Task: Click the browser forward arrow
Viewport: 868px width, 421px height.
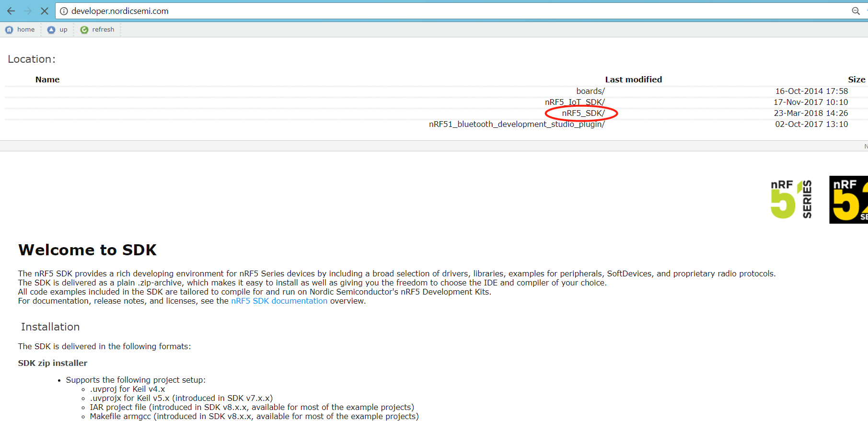Action: [x=28, y=11]
